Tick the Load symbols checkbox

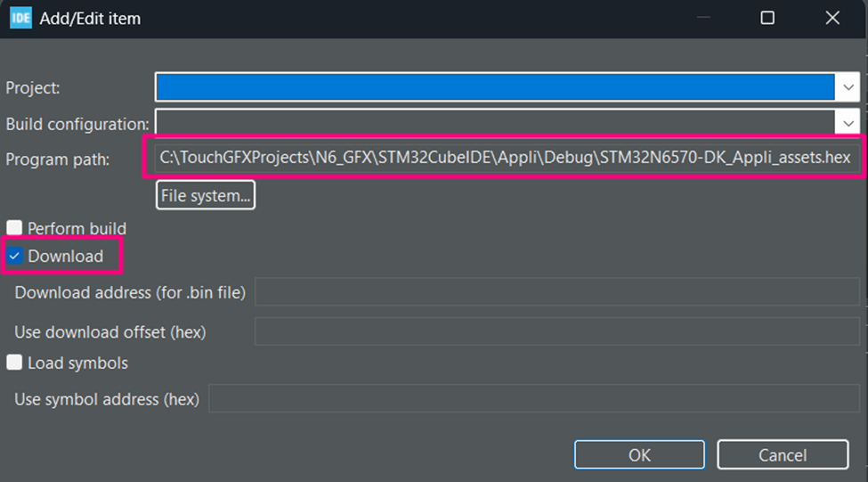tap(14, 363)
